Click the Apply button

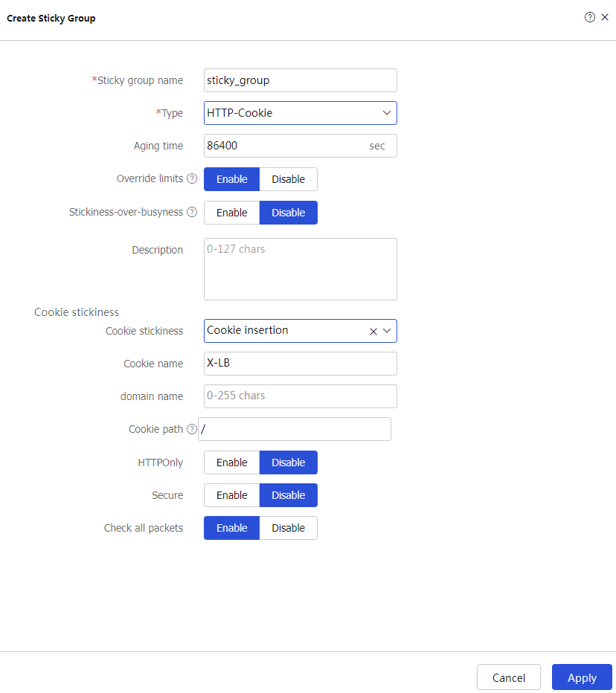coord(581,677)
